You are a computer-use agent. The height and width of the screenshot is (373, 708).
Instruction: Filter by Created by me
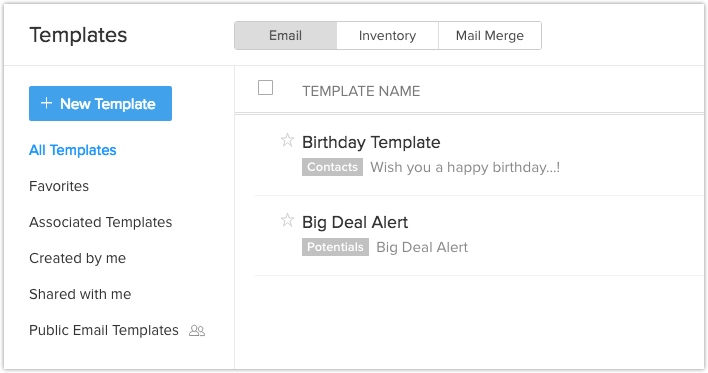coord(77,258)
